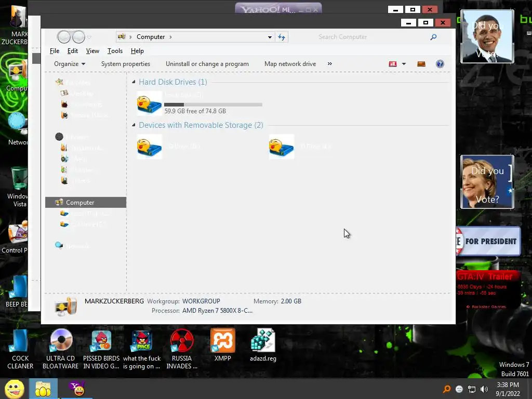Select the Local Disk (C:) drive icon
Image resolution: width=532 pixels, height=399 pixels.
(149, 103)
